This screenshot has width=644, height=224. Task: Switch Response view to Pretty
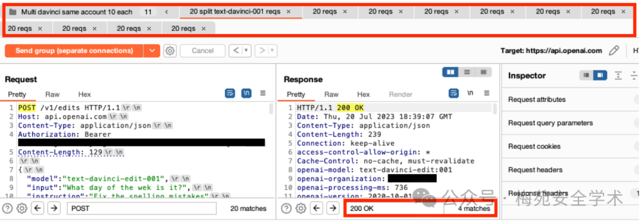point(296,94)
